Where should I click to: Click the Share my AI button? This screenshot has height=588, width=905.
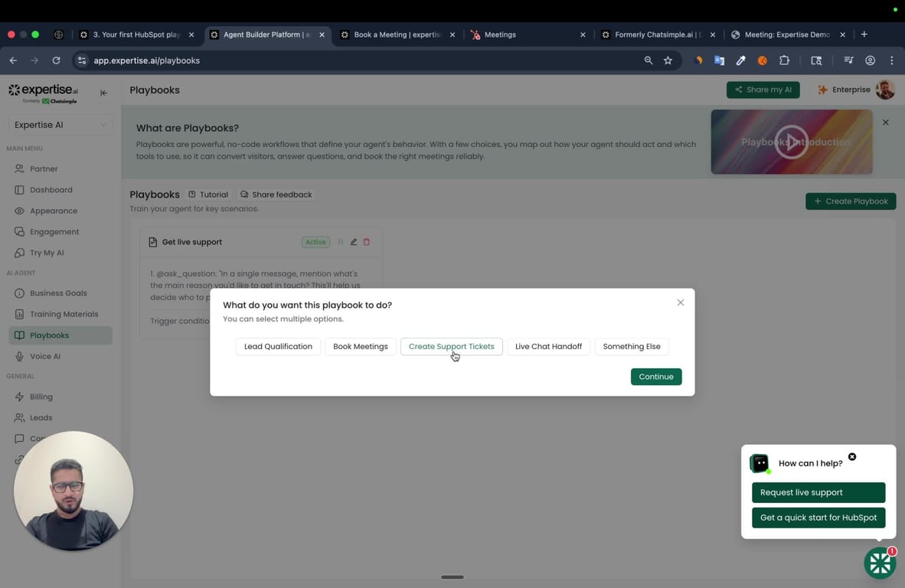point(763,90)
